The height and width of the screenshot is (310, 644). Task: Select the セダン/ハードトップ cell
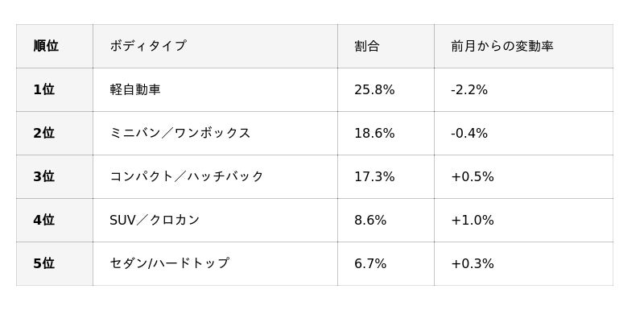point(215,263)
